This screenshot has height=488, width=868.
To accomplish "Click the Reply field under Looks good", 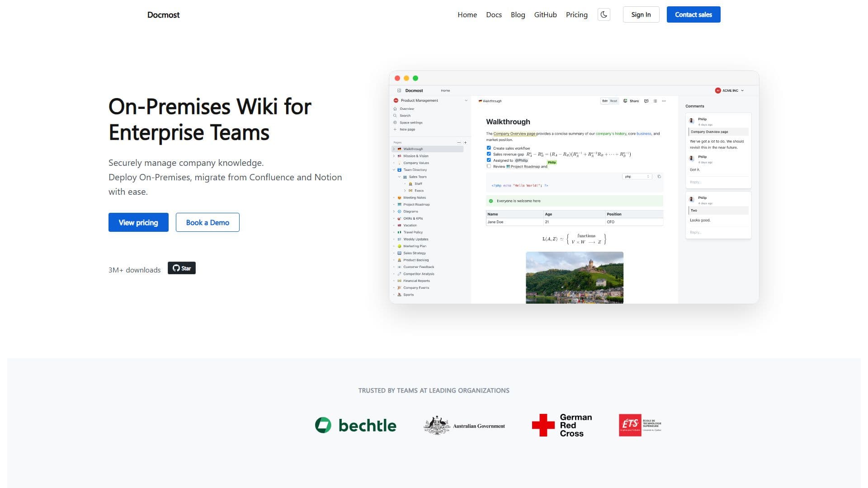I will tap(718, 232).
